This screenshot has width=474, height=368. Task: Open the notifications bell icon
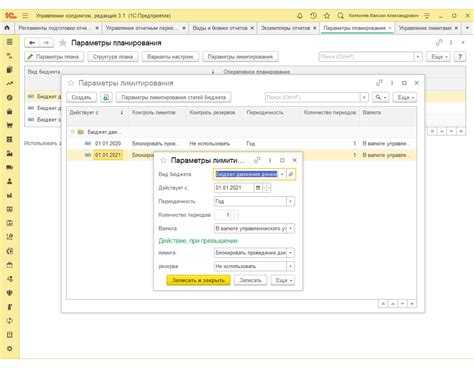[300, 16]
